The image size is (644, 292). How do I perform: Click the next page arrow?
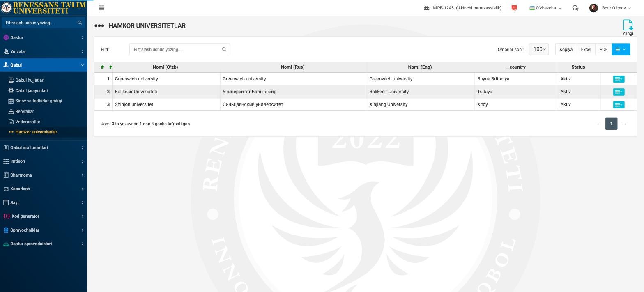tap(624, 124)
